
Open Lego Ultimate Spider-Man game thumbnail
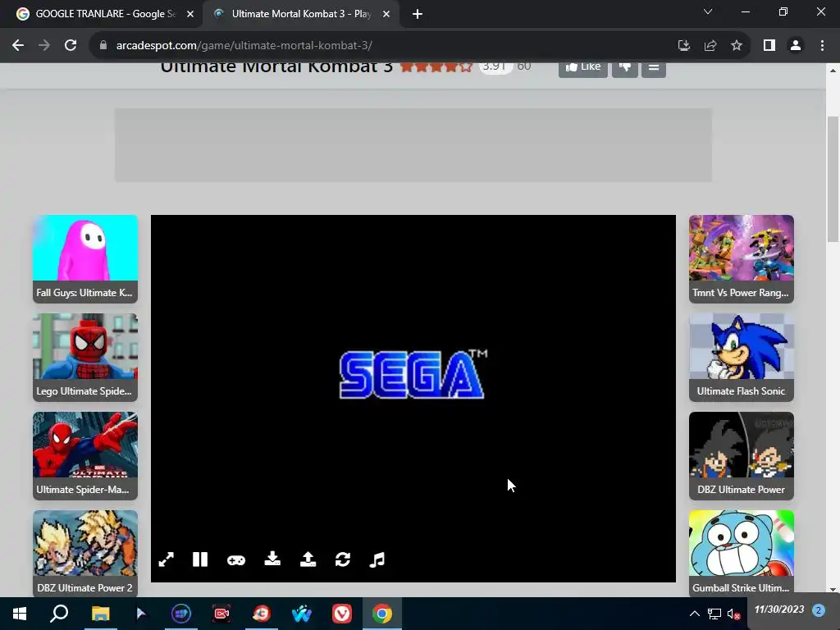[x=85, y=358]
